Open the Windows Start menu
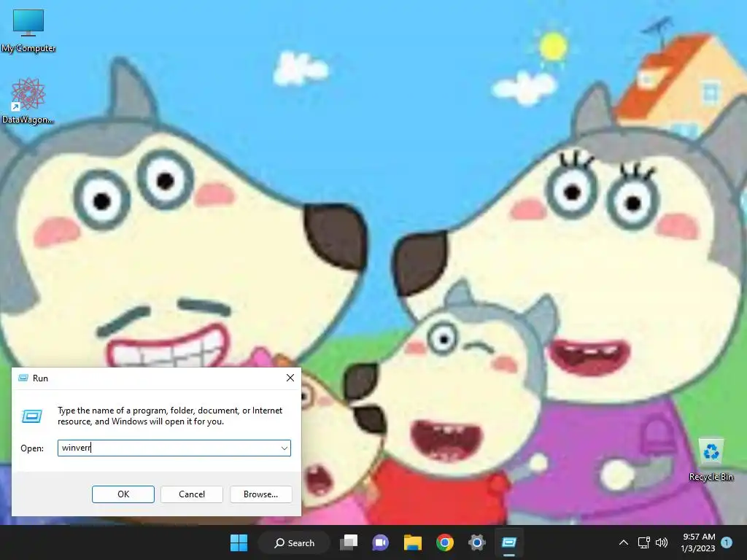This screenshot has width=747, height=560. pos(239,542)
